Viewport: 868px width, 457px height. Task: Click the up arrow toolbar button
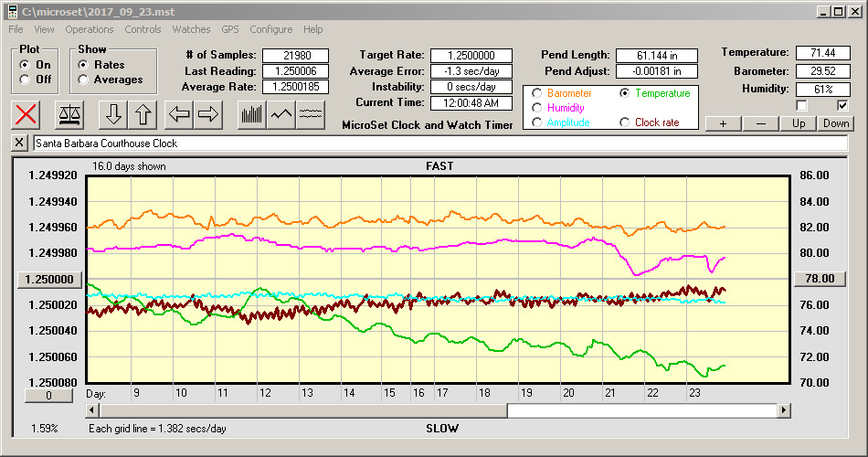pyautogui.click(x=143, y=114)
